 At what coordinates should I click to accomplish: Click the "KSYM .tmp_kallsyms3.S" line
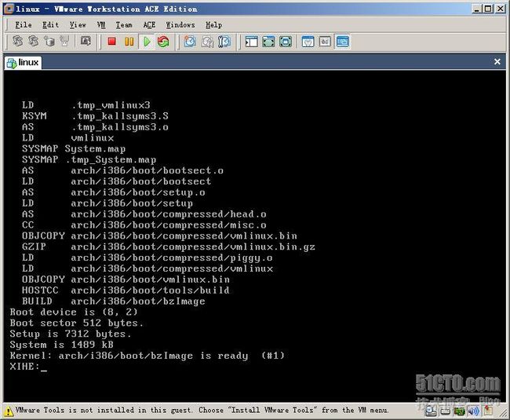click(95, 116)
